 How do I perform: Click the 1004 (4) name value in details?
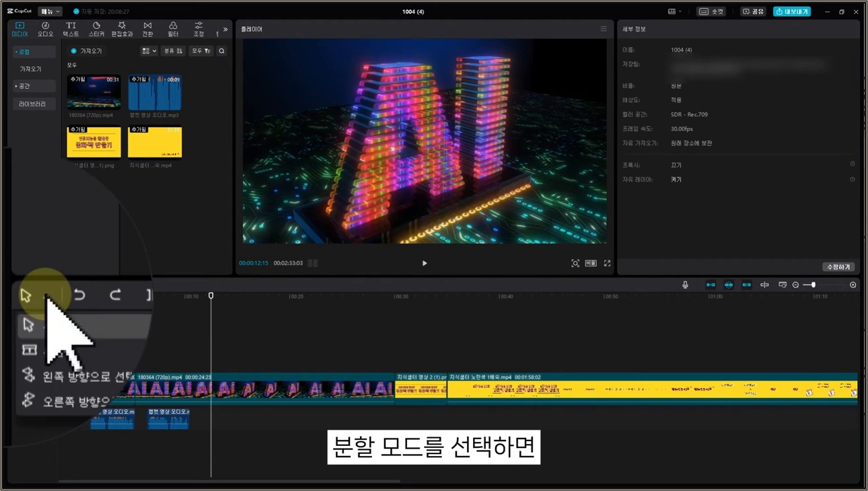click(681, 50)
